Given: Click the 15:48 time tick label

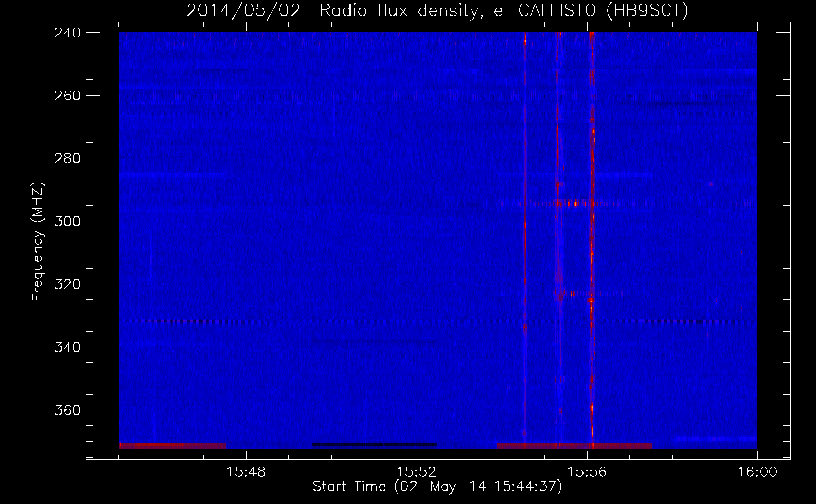Looking at the screenshot, I should coord(246,472).
